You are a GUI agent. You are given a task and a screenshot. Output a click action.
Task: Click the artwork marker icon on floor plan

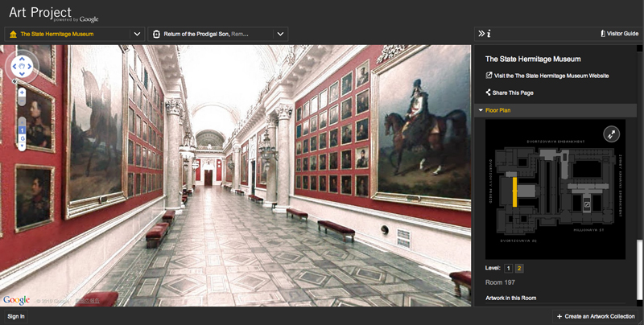tap(587, 205)
